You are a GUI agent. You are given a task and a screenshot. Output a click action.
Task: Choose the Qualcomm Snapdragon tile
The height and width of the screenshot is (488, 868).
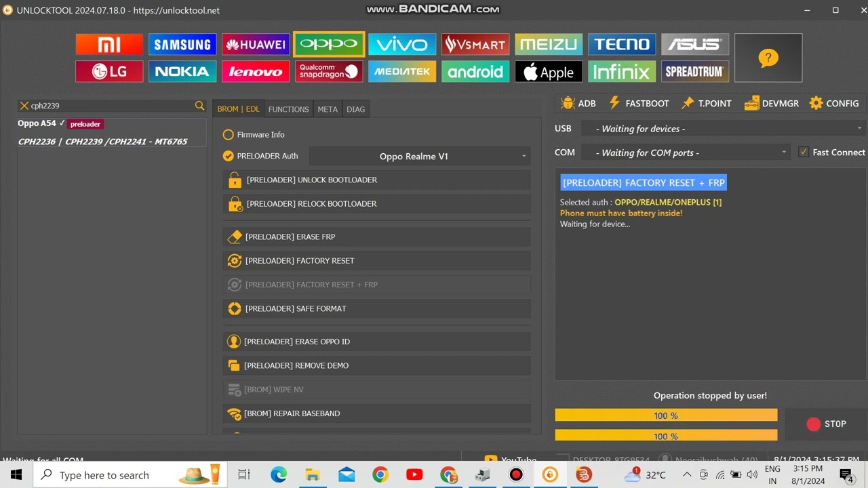[329, 71]
